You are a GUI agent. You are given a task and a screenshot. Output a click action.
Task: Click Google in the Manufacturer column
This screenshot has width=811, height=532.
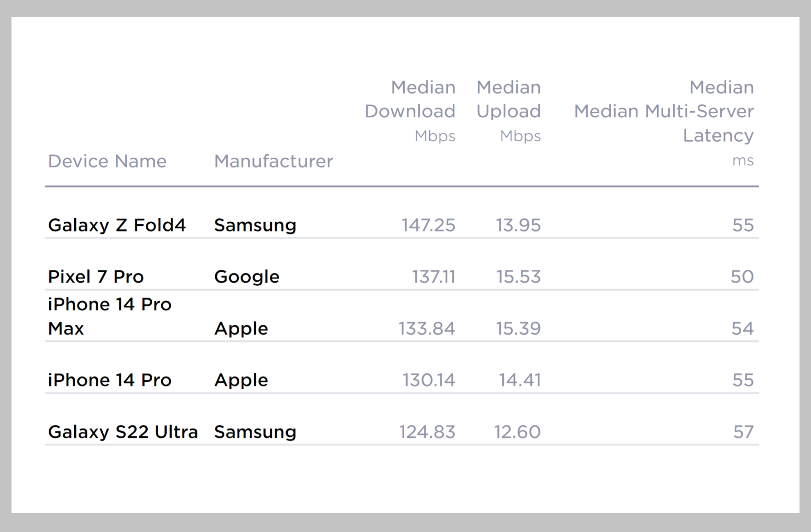(x=247, y=277)
